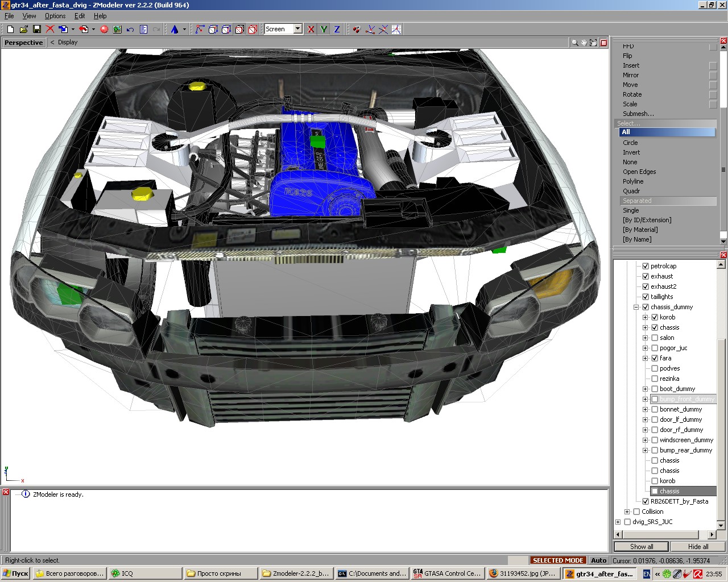This screenshot has width=728, height=582.
Task: Click the Perspective viewport label
Action: coord(23,43)
